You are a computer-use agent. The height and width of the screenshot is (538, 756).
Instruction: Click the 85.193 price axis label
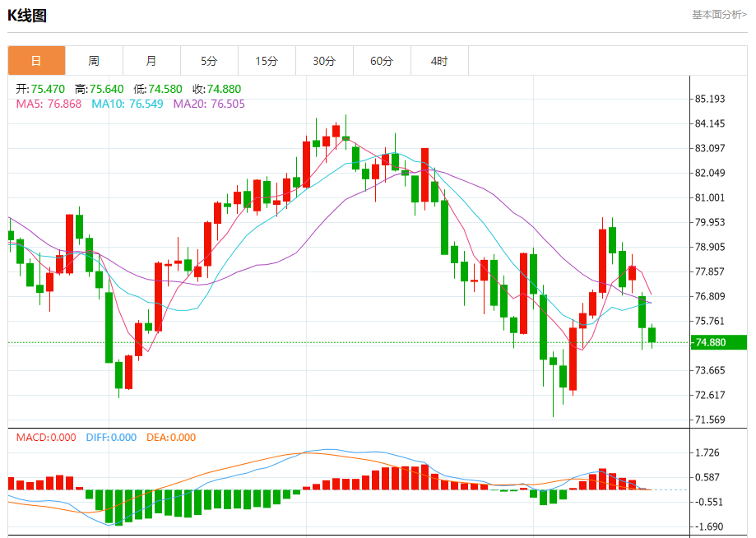pyautogui.click(x=710, y=99)
